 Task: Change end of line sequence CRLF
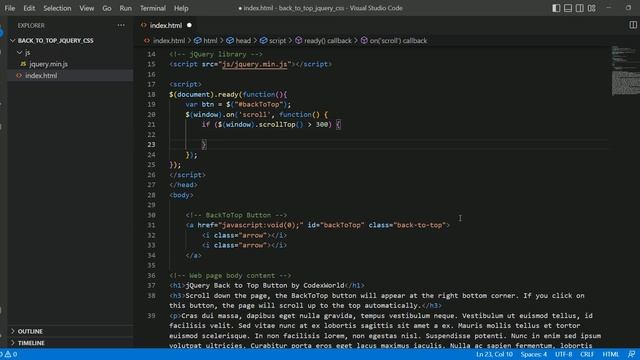[587, 354]
